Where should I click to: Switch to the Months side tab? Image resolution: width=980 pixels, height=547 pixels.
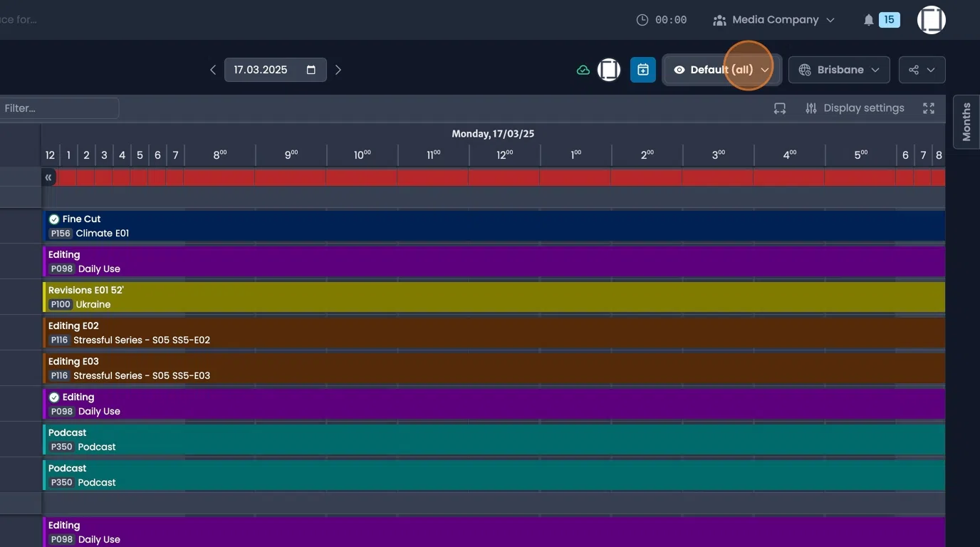pos(966,122)
